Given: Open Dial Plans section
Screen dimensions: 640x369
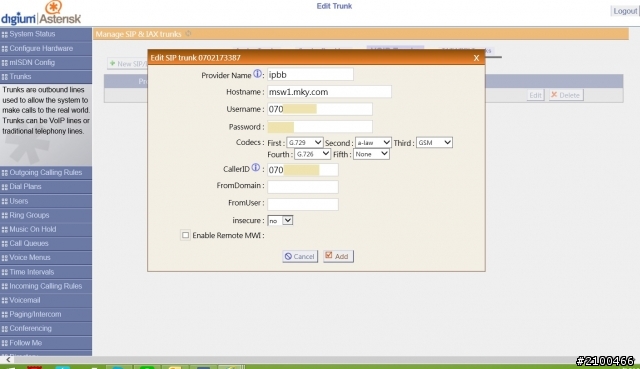Looking at the screenshot, I should coord(46,187).
